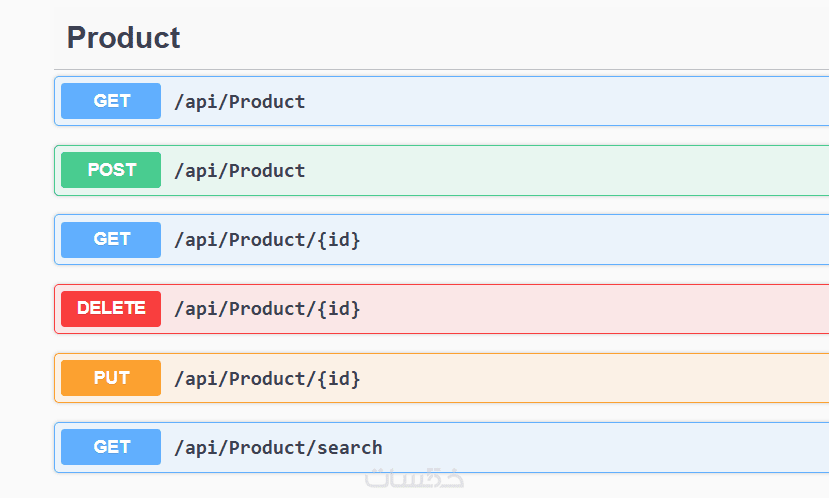The image size is (829, 498).
Task: Click the /api/Product/search path text
Action: tap(278, 447)
